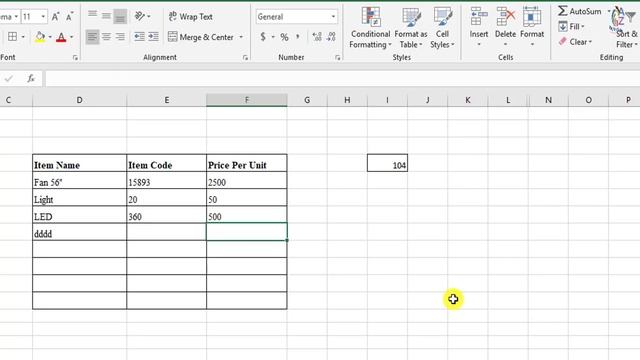Increase font size with the larger A icon
The width and height of the screenshot is (640, 360).
(56, 17)
